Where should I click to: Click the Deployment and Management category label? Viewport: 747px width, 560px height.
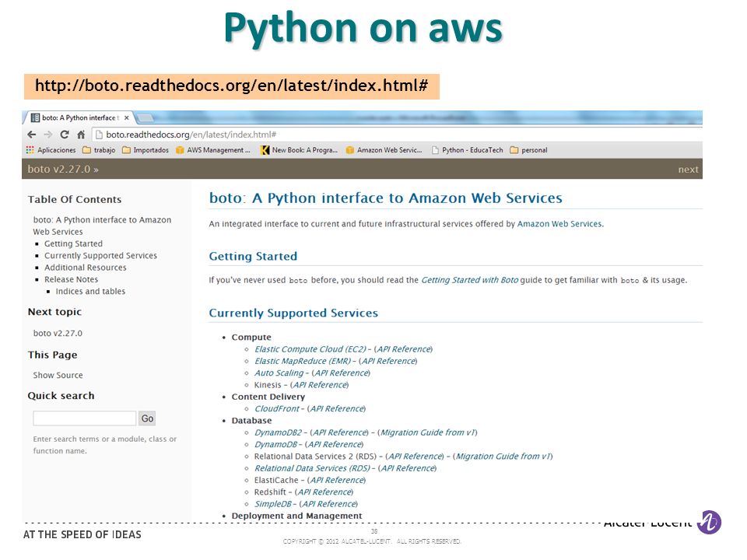296,516
